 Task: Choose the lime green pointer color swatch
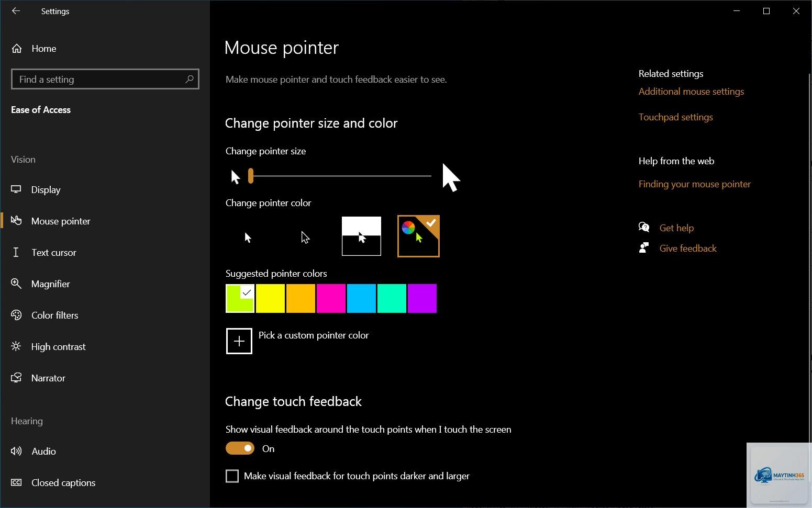pos(240,299)
